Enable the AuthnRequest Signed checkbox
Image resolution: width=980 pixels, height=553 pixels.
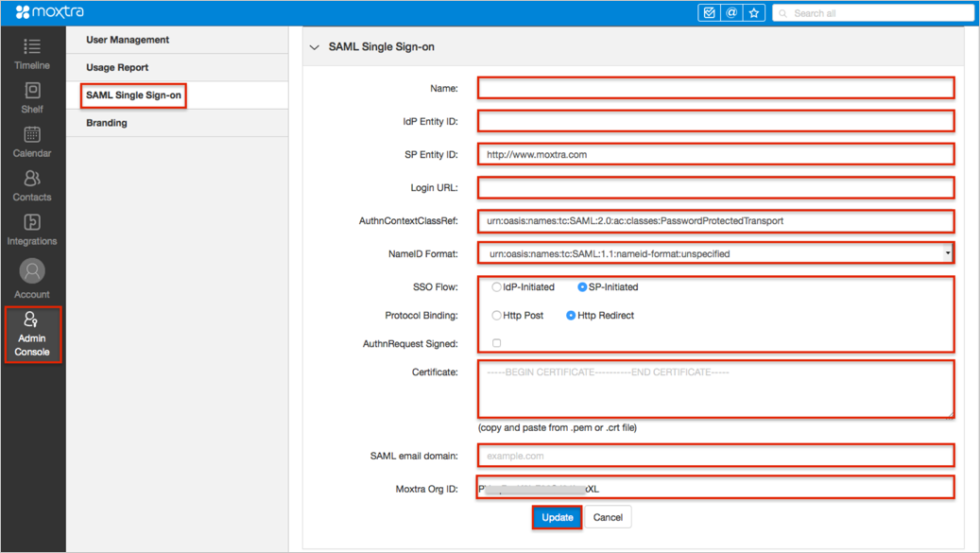(497, 343)
